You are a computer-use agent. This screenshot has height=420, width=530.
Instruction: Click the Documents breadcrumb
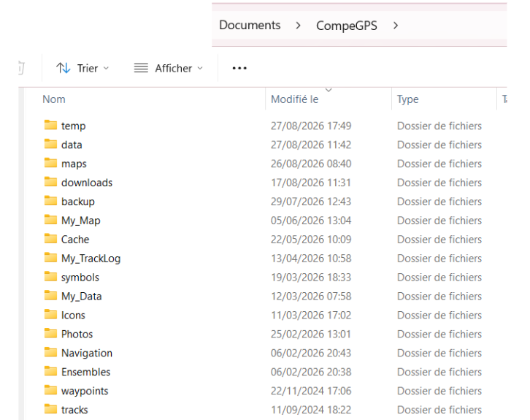point(250,26)
